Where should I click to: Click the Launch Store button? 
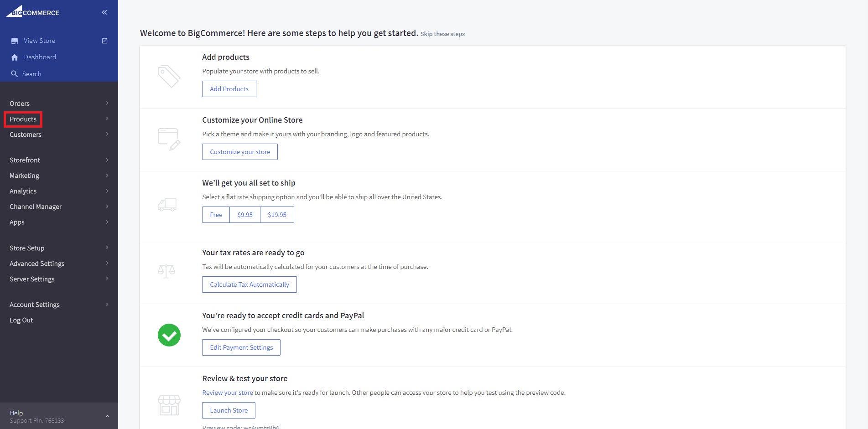(229, 410)
